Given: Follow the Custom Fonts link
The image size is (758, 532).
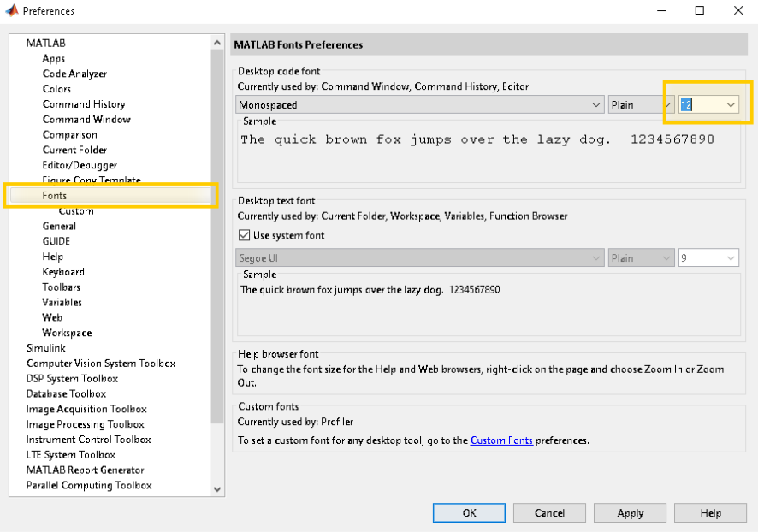Looking at the screenshot, I should click(x=501, y=440).
